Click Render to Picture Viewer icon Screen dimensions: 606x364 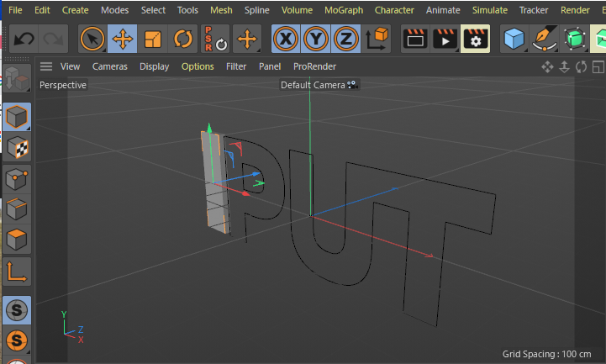445,39
